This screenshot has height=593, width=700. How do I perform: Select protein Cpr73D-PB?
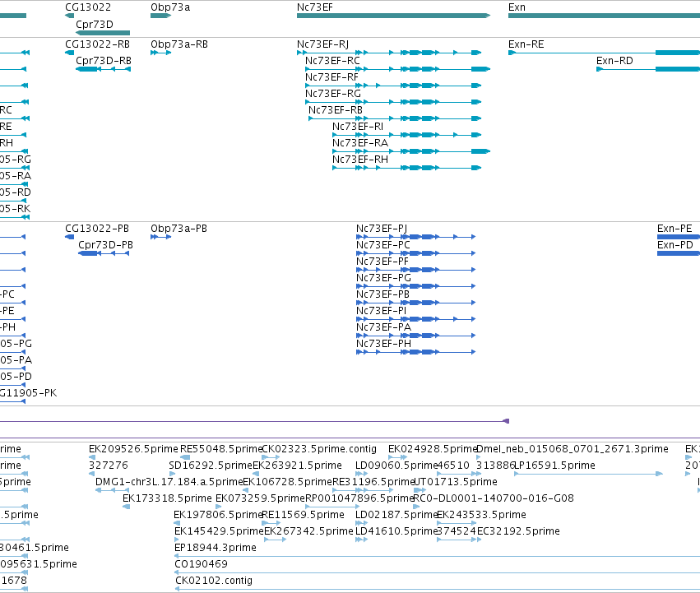pyautogui.click(x=106, y=245)
